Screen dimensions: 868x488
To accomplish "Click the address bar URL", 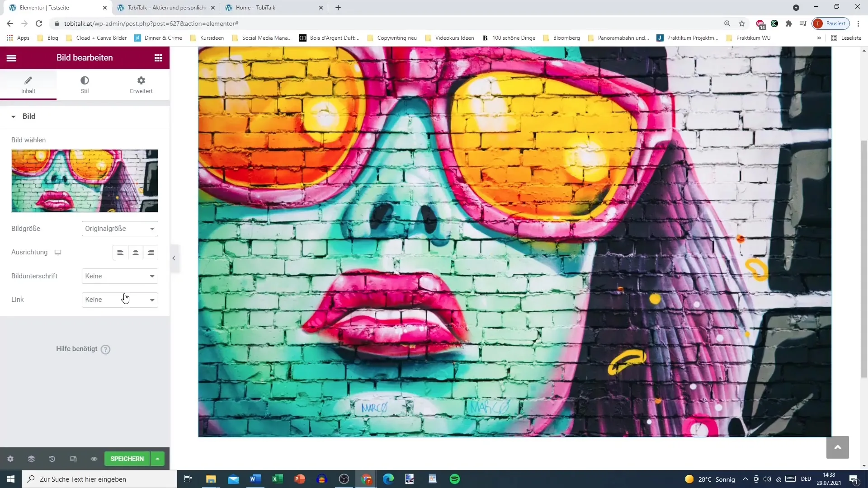I will pyautogui.click(x=151, y=23).
